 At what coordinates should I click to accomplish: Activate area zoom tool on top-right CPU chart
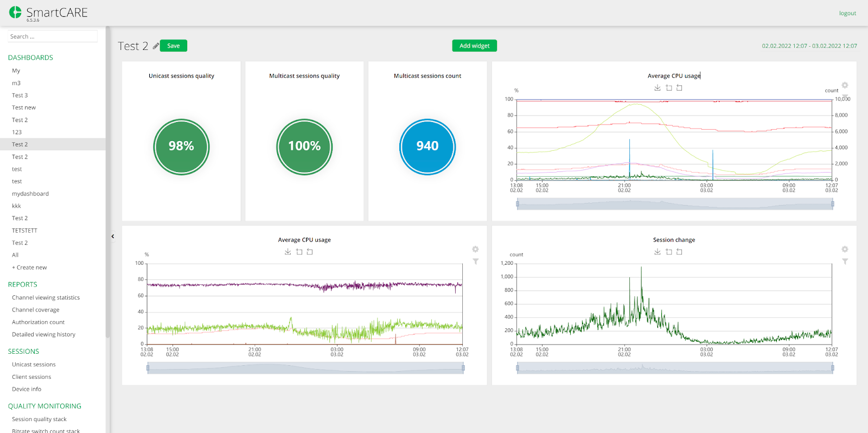coord(669,88)
